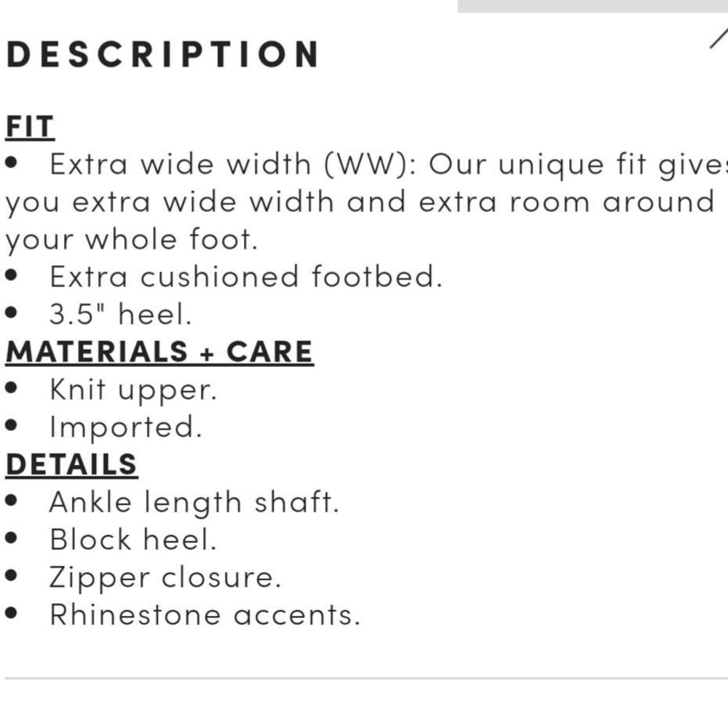The height and width of the screenshot is (728, 728).
Task: Click the 'Knit upper' line
Action: pyautogui.click(x=133, y=390)
